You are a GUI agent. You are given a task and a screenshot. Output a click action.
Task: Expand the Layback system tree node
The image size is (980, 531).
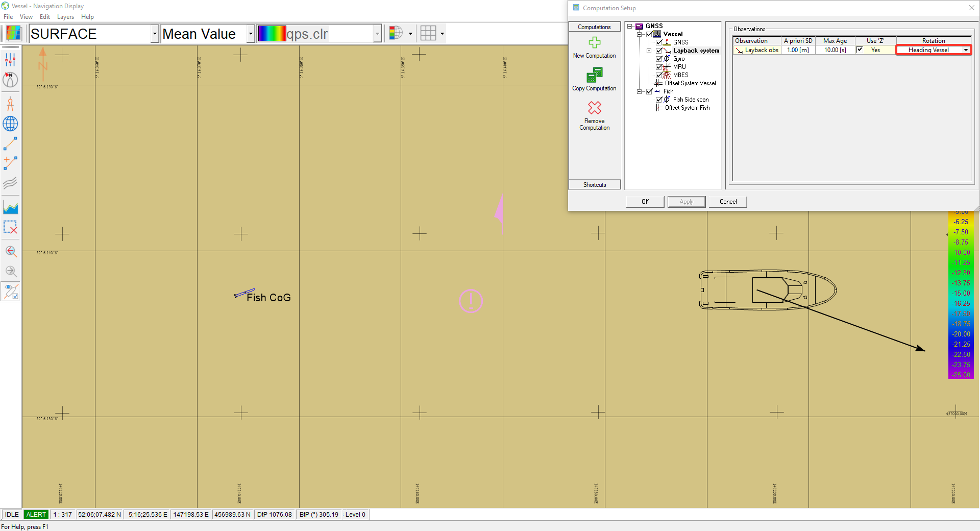point(649,51)
